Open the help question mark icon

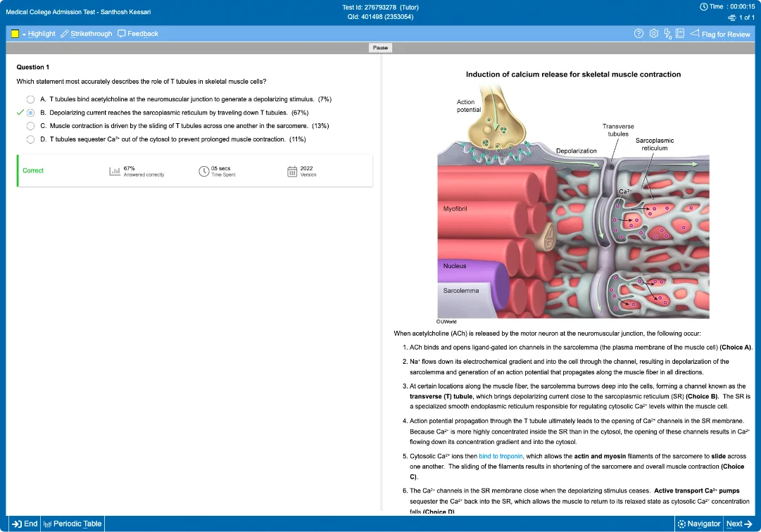[639, 34]
